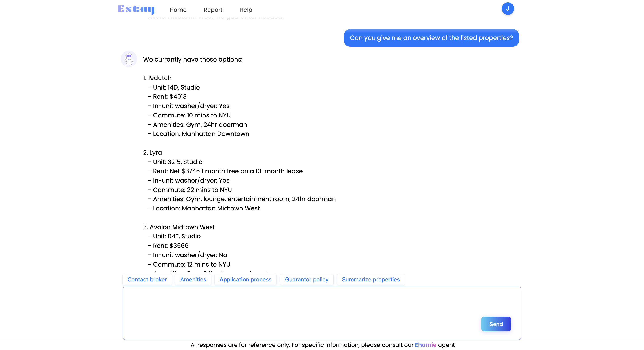Open the Report menu item
The width and height of the screenshot is (644, 350).
click(x=213, y=10)
